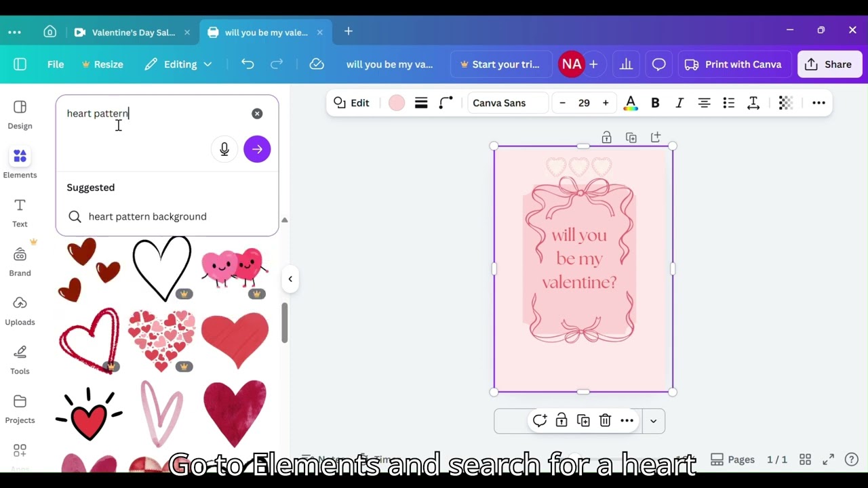Expand the Editing mode dropdown

click(178, 64)
